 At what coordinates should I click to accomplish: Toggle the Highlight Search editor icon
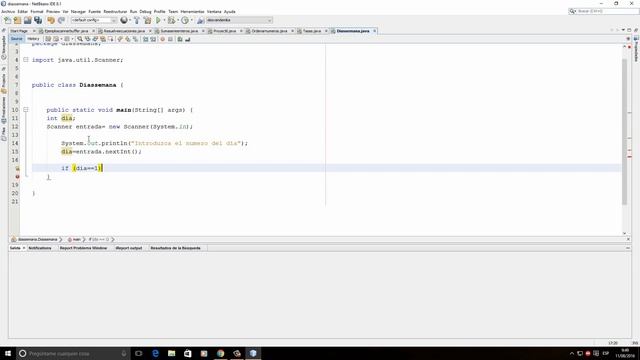(103, 39)
